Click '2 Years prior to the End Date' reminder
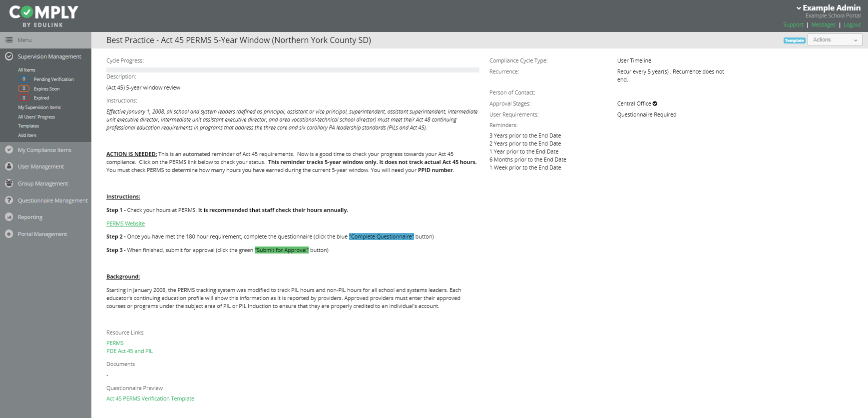Screen dimensions: 868x418 (525, 143)
